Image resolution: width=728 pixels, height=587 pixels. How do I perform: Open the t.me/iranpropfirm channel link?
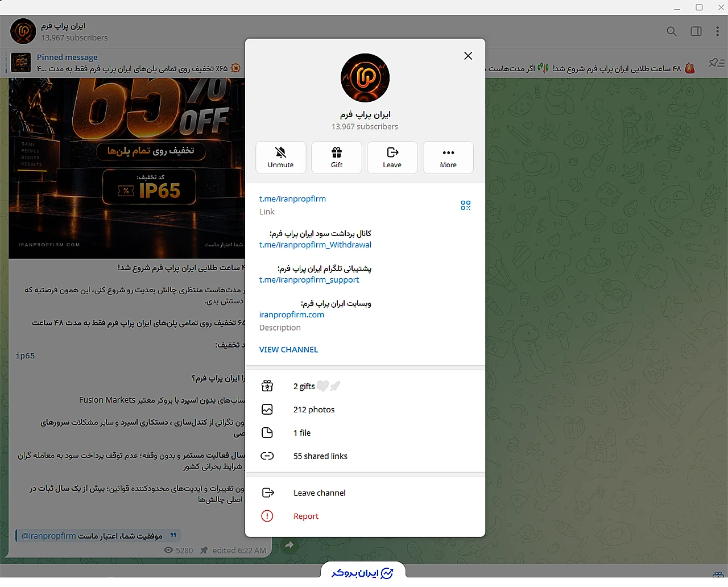tap(292, 199)
